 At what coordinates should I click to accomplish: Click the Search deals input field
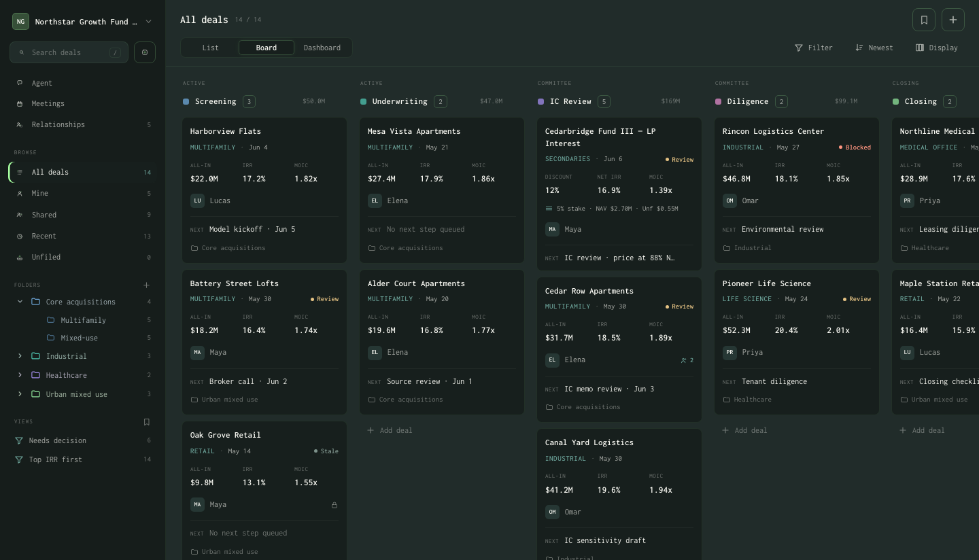69,52
